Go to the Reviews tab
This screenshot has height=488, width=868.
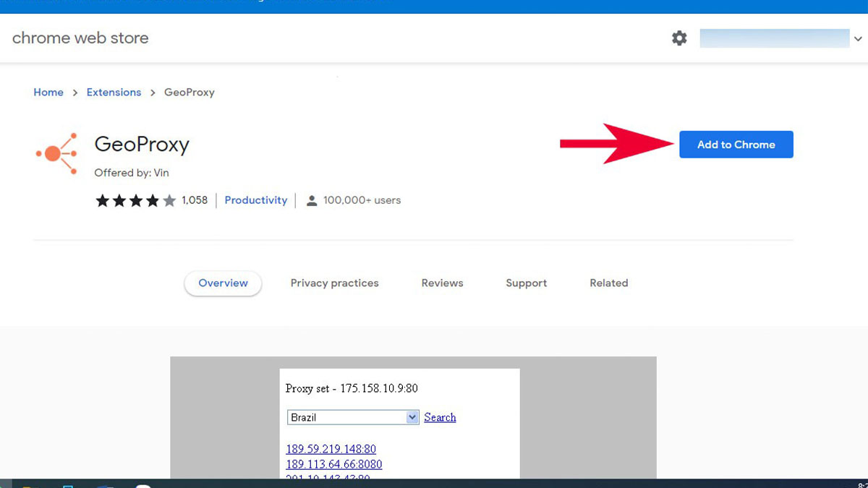(442, 283)
